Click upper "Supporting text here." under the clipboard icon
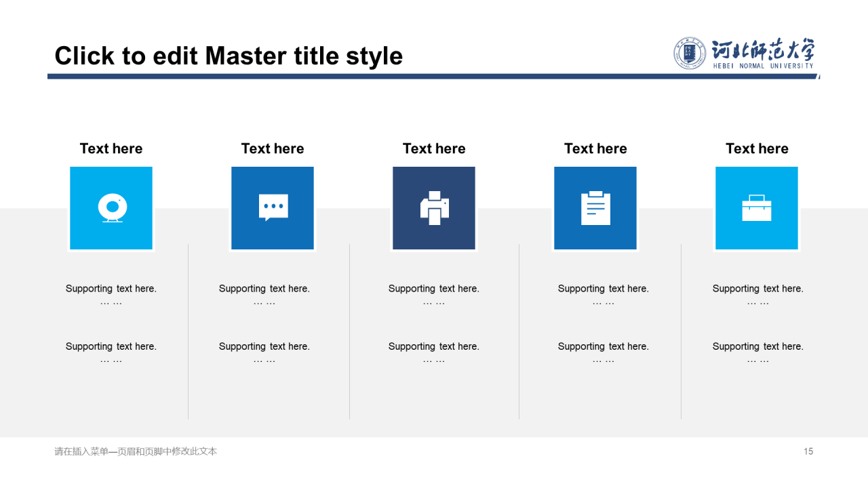This screenshot has height=488, width=868. 604,289
